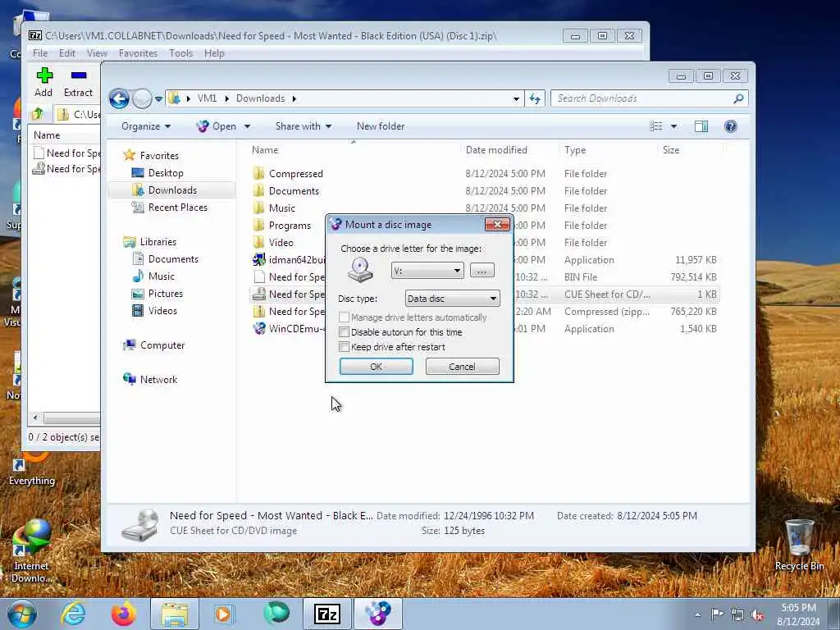
Task: Click the VM1 breadcrumb in address bar
Action: click(x=208, y=98)
